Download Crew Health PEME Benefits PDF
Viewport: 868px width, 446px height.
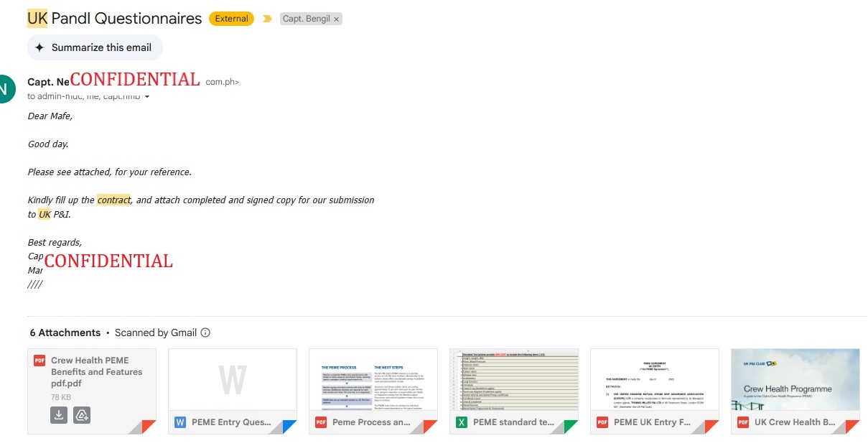59,415
